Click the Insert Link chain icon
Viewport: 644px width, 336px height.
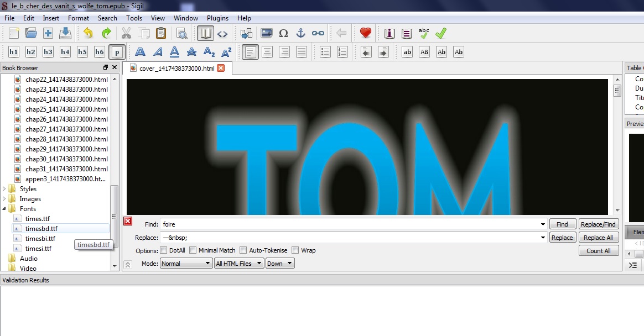(x=318, y=33)
